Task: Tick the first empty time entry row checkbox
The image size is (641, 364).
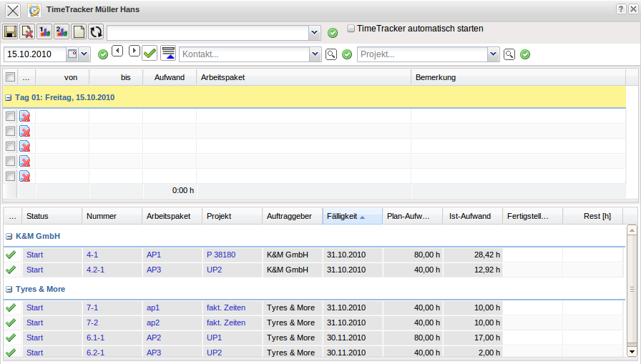Action: [10, 116]
